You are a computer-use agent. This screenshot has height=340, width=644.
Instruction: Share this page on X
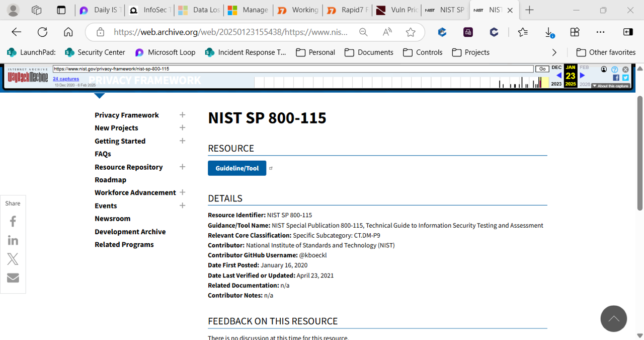[13, 259]
